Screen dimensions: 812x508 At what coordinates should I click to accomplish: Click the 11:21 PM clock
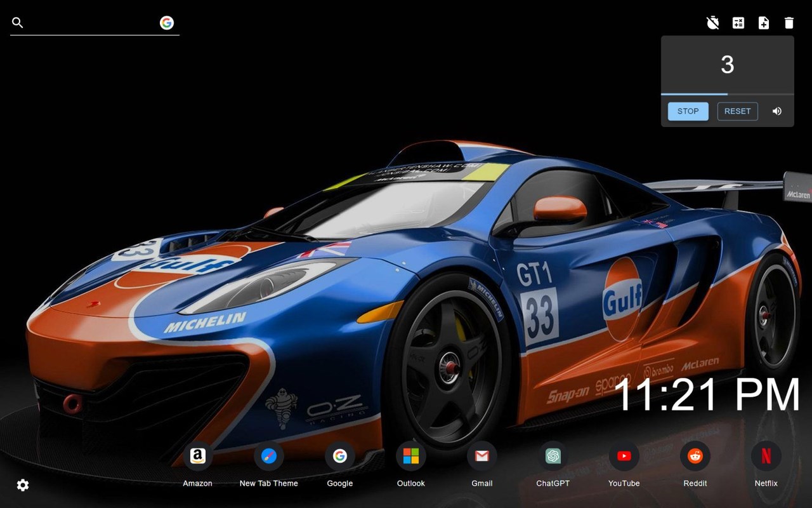(x=707, y=395)
